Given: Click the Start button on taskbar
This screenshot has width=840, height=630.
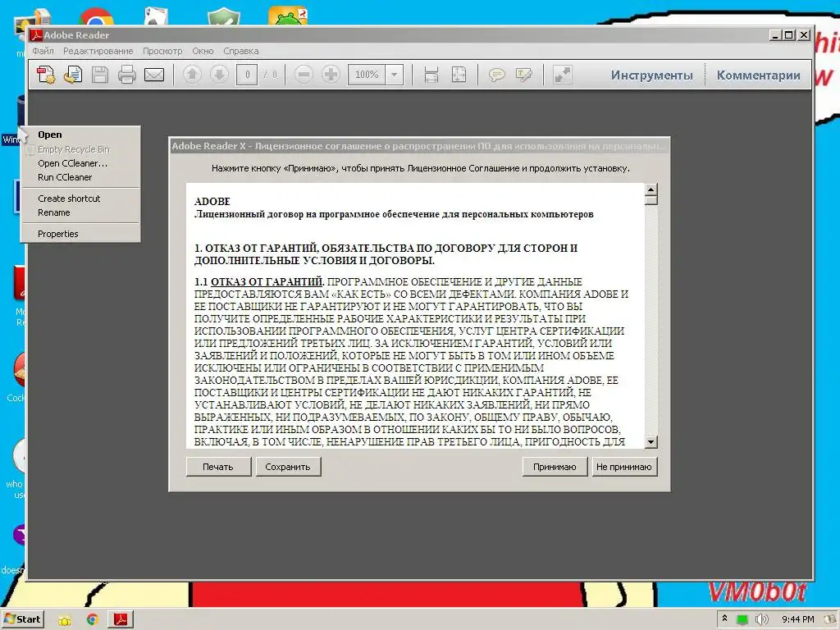Looking at the screenshot, I should 22,619.
